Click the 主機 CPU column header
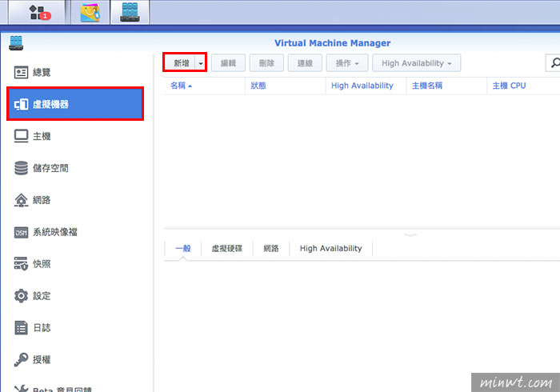The height and width of the screenshot is (392, 560). pyautogui.click(x=523, y=86)
